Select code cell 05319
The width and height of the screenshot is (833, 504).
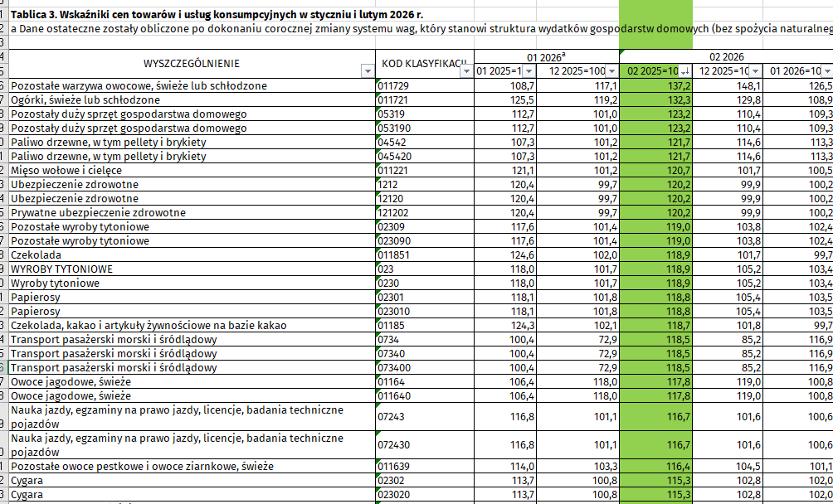425,114
